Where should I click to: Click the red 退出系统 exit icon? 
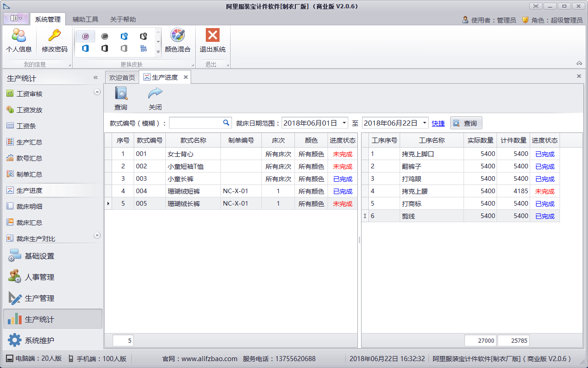[x=212, y=35]
